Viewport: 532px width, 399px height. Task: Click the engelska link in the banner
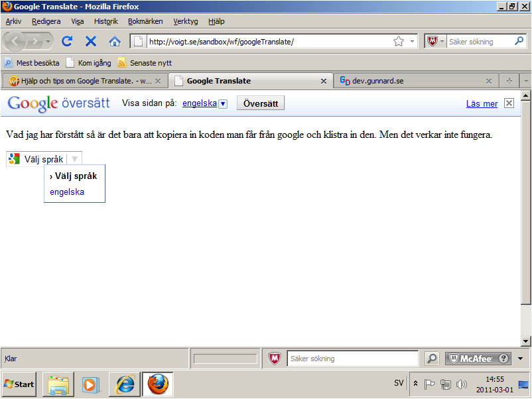[x=200, y=103]
